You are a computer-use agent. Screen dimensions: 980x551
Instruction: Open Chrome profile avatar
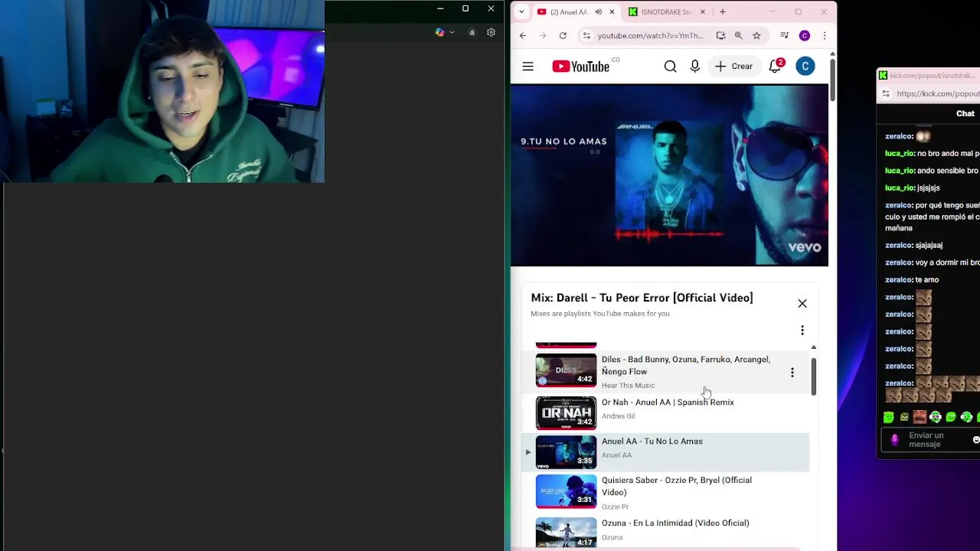pyautogui.click(x=805, y=35)
